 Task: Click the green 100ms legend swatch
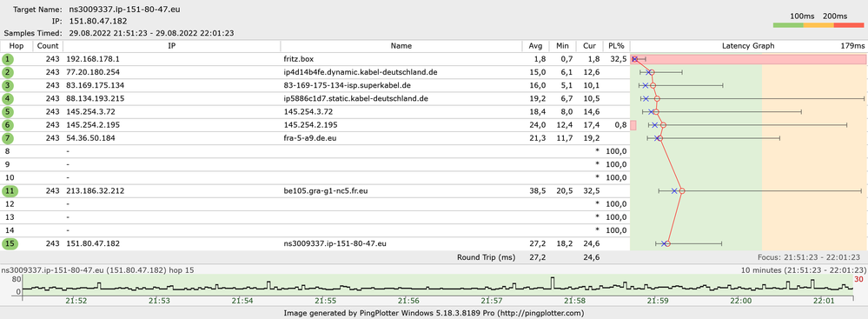click(x=788, y=25)
